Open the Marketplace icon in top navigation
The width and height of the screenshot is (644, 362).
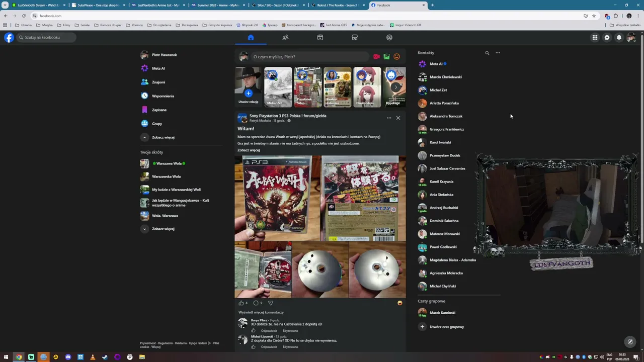point(355,37)
